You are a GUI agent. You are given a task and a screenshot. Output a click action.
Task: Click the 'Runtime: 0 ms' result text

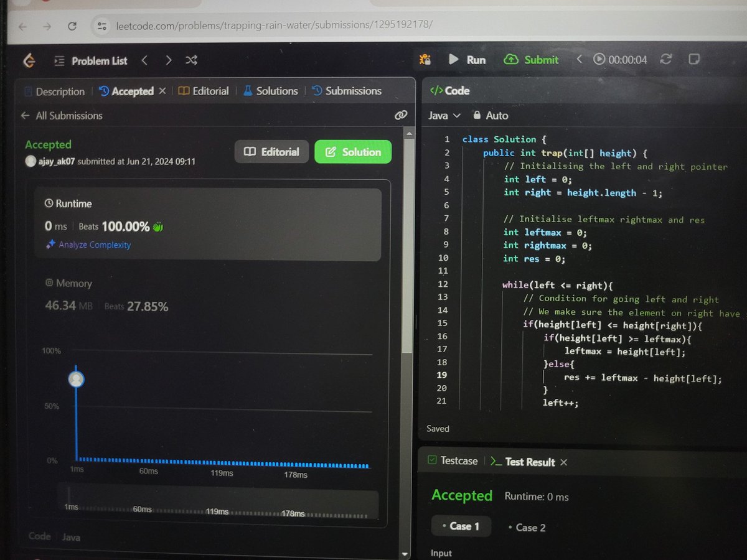point(537,497)
